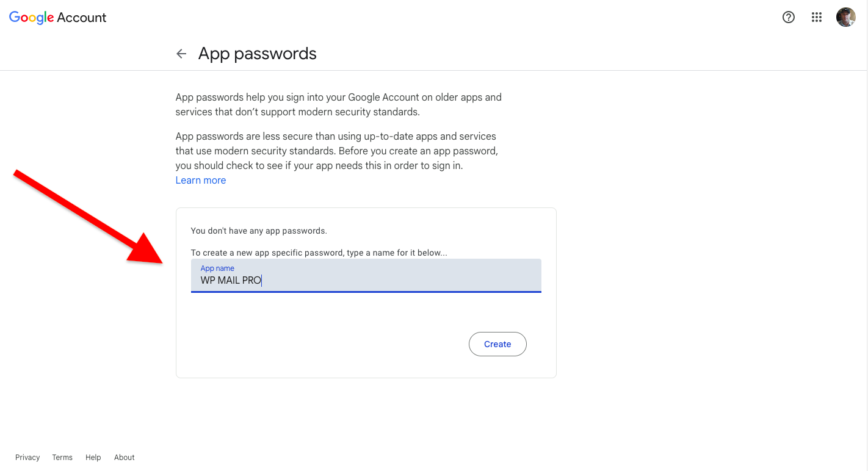
Task: Focus the field containing WP MAIL PRO
Action: click(366, 280)
